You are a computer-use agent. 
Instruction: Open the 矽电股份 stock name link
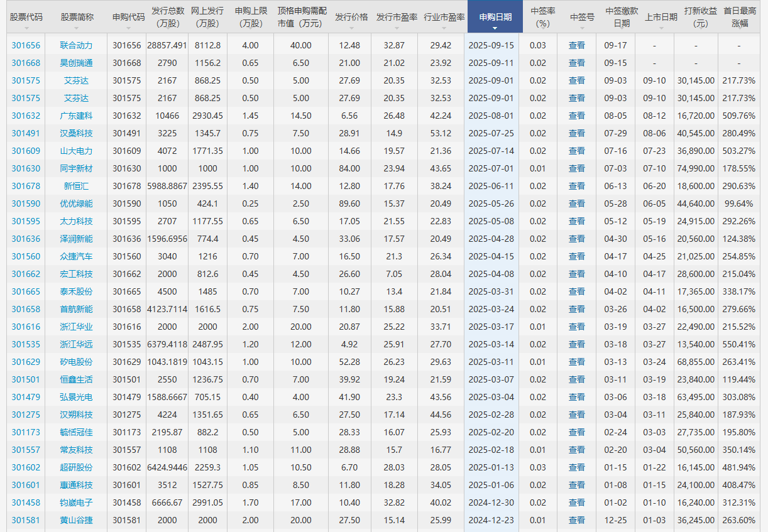(76, 362)
